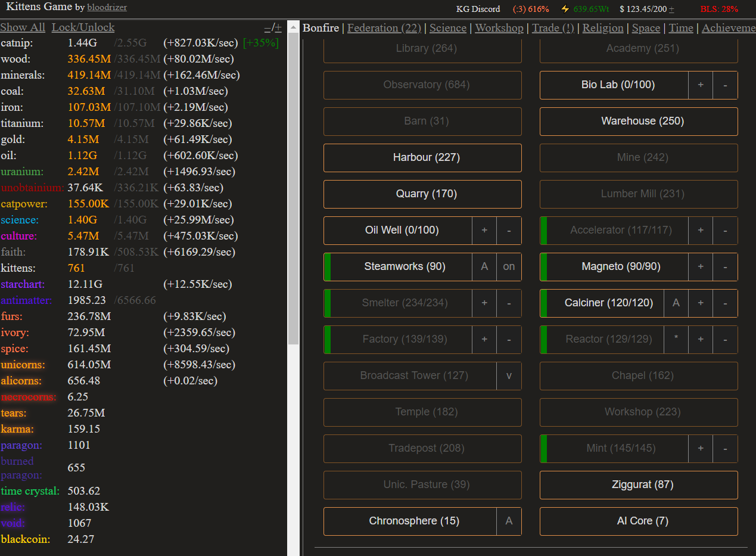Click the asterisk button on Reactor
The width and height of the screenshot is (756, 556).
pyautogui.click(x=676, y=340)
